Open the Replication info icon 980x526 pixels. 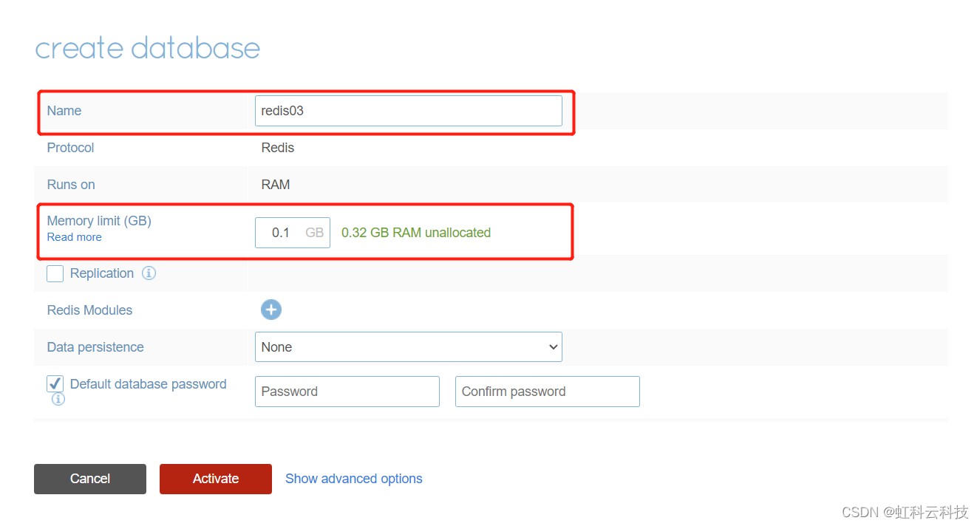coord(149,273)
